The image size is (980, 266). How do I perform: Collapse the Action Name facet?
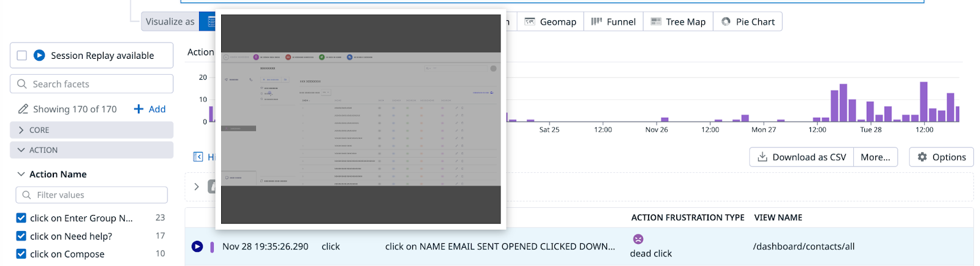pyautogui.click(x=21, y=174)
